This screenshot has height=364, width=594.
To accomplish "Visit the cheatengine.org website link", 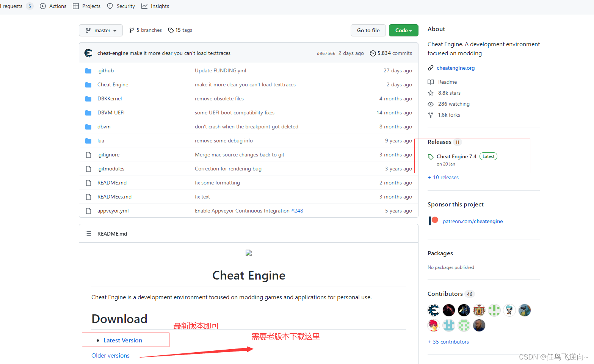I will 456,68.
